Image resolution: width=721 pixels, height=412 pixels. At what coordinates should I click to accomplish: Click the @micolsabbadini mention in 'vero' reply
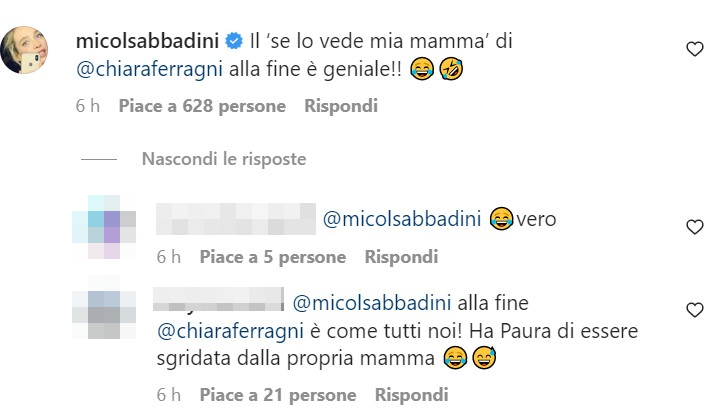coord(402,219)
